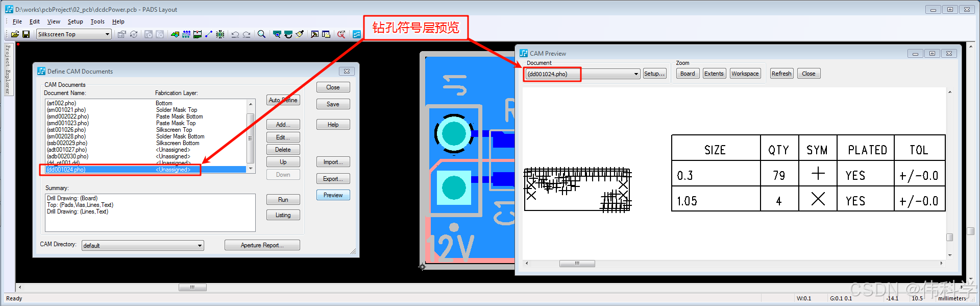Select the (sst001026.pho) document row
Image resolution: width=980 pixels, height=306 pixels.
pos(145,130)
